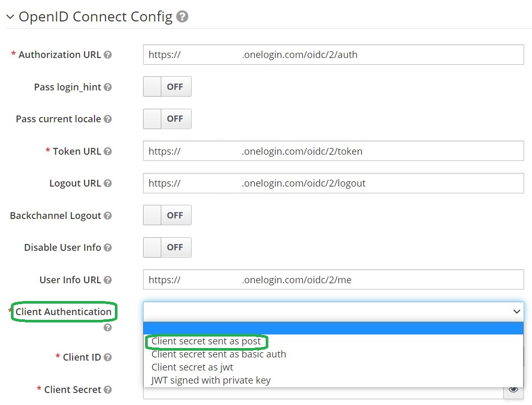Show Client Secret with eye icon
Screen dimensions: 532x405
point(513,389)
